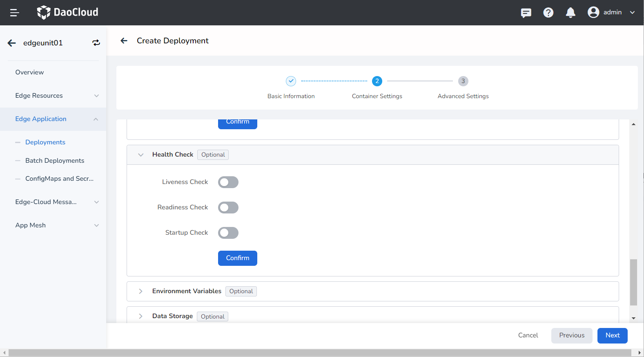
Task: Expand the Environment Variables section
Action: (x=140, y=291)
